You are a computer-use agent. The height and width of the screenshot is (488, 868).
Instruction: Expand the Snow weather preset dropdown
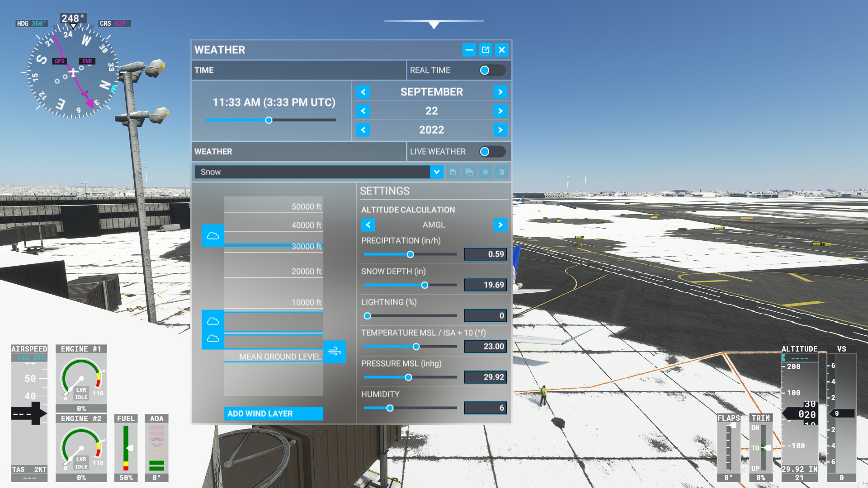point(436,172)
